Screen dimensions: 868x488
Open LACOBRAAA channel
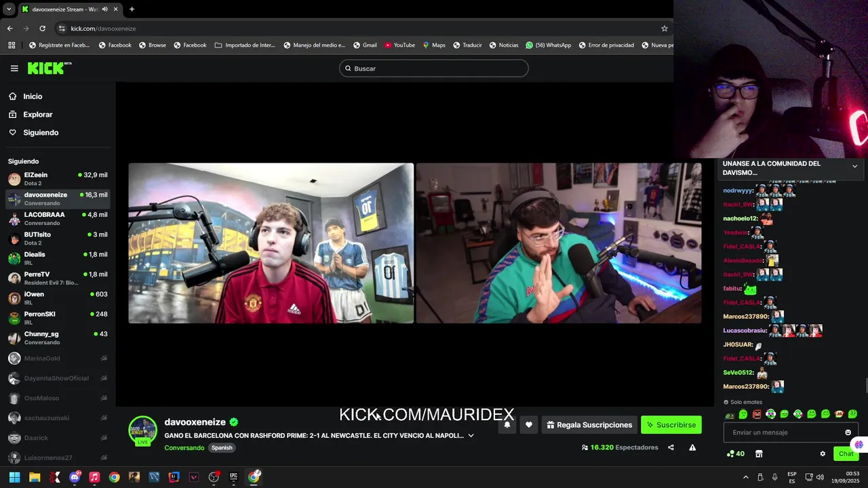[58, 218]
